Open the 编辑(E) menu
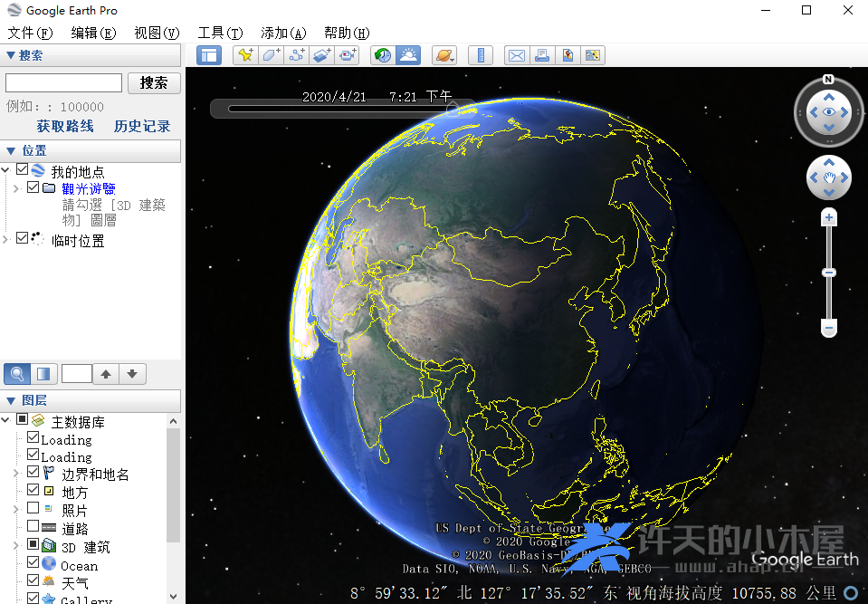The width and height of the screenshot is (868, 604). point(93,34)
